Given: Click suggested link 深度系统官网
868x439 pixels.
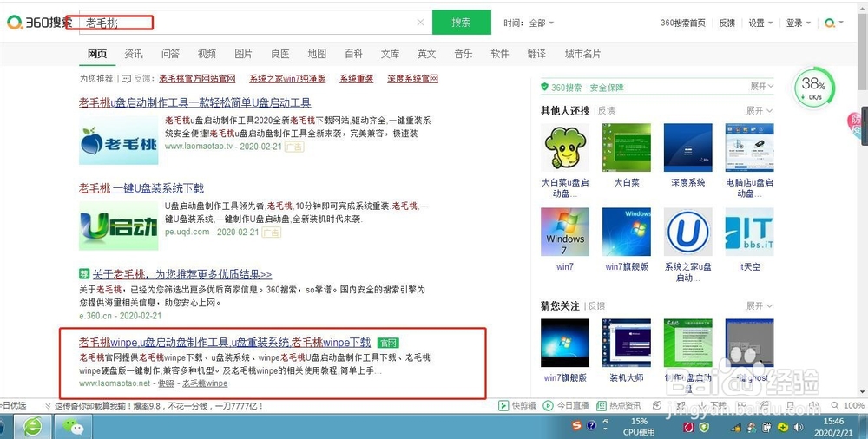Looking at the screenshot, I should 412,79.
